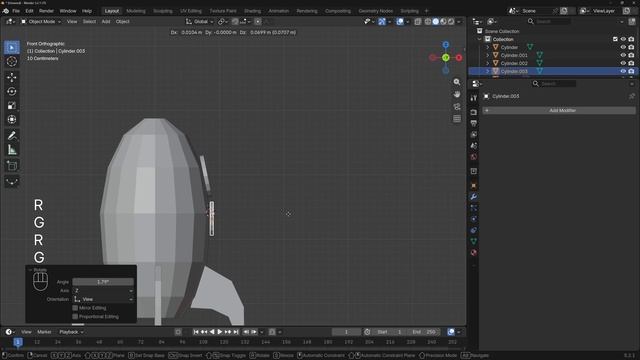Open the Particles properties tab
Screen dimensions: 640x360
(473, 208)
